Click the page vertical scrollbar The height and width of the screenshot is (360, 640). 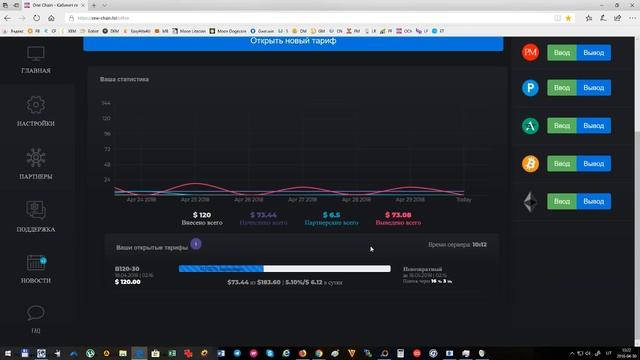coord(637,192)
